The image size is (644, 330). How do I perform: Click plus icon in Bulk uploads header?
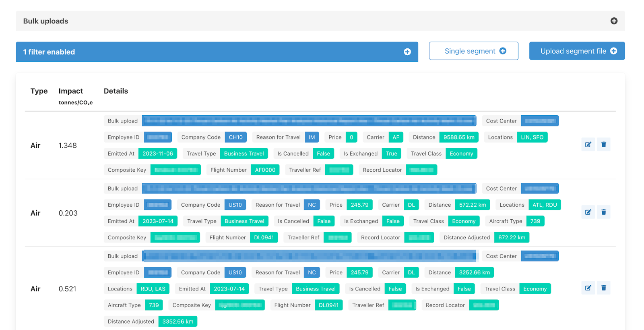[613, 21]
